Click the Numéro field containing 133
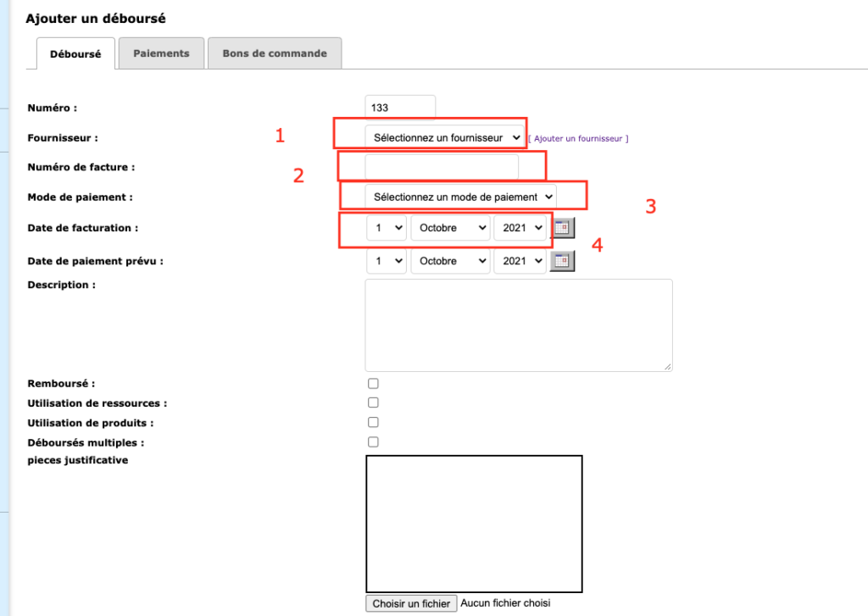This screenshot has width=868, height=616. coord(400,108)
